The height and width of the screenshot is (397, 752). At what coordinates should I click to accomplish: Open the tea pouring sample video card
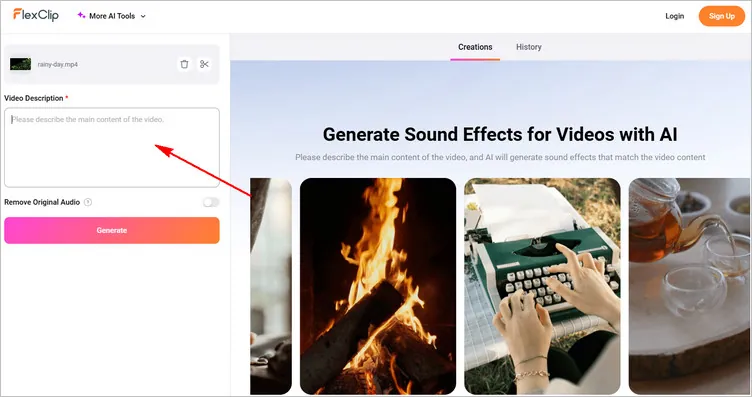point(690,286)
